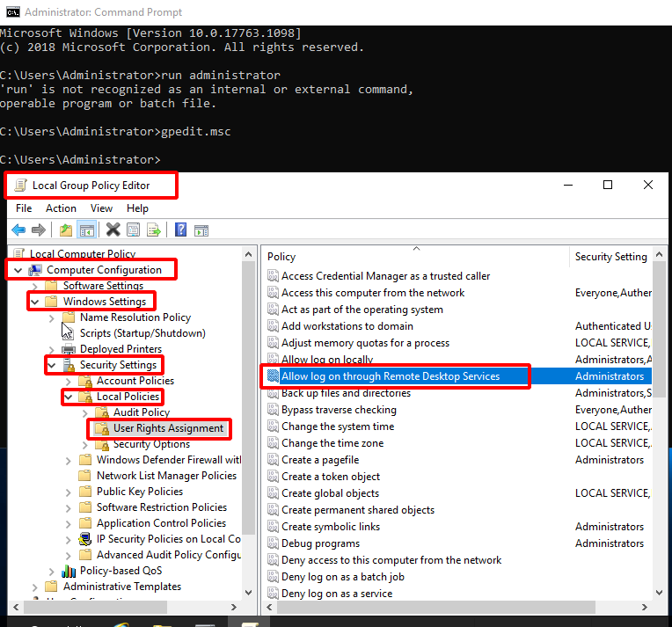The height and width of the screenshot is (627, 672).
Task: Toggle Show/Hide Console Tree toolbar icon
Action: [87, 230]
